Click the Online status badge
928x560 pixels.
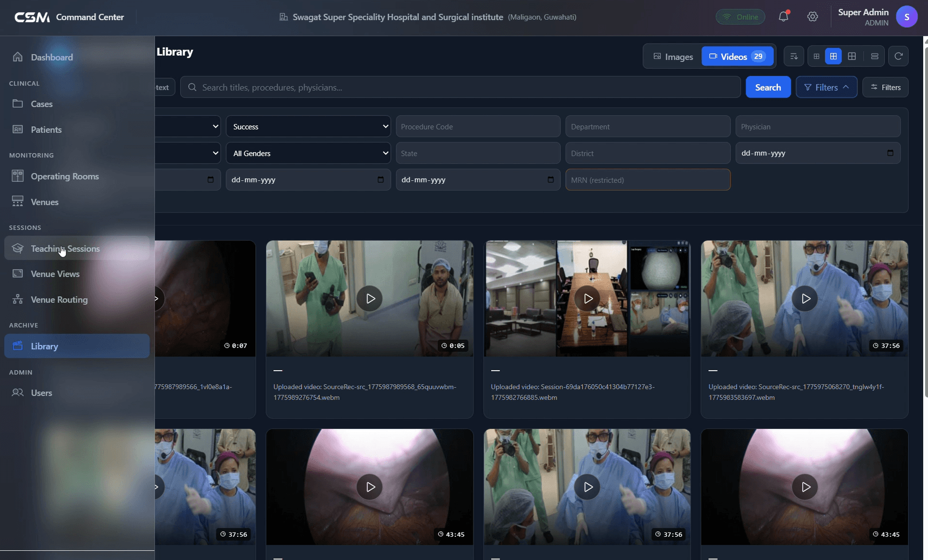coord(741,17)
